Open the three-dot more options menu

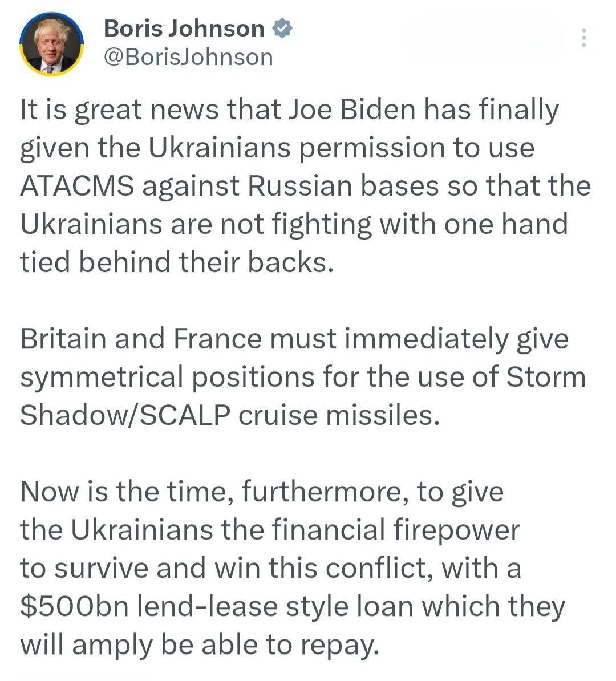point(583,38)
